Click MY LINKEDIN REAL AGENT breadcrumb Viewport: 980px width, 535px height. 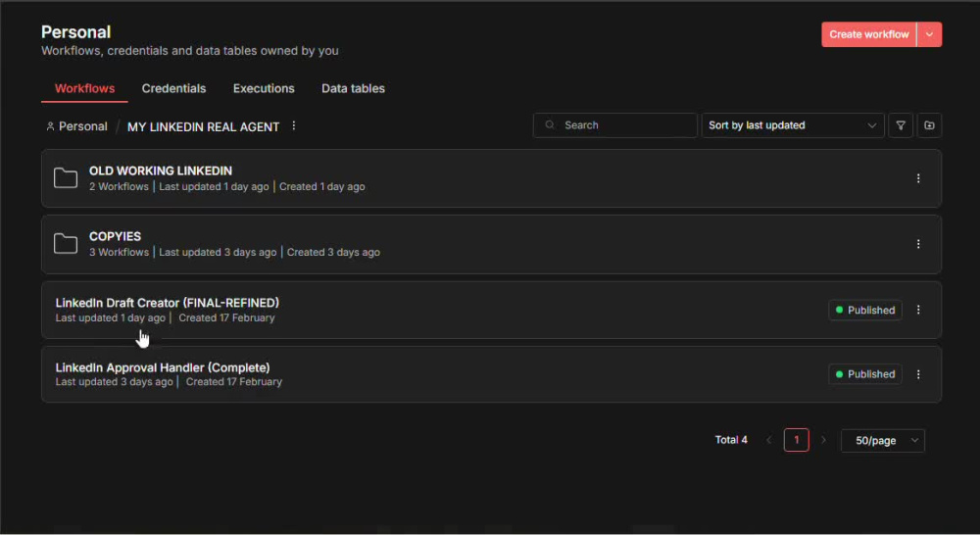coord(203,126)
